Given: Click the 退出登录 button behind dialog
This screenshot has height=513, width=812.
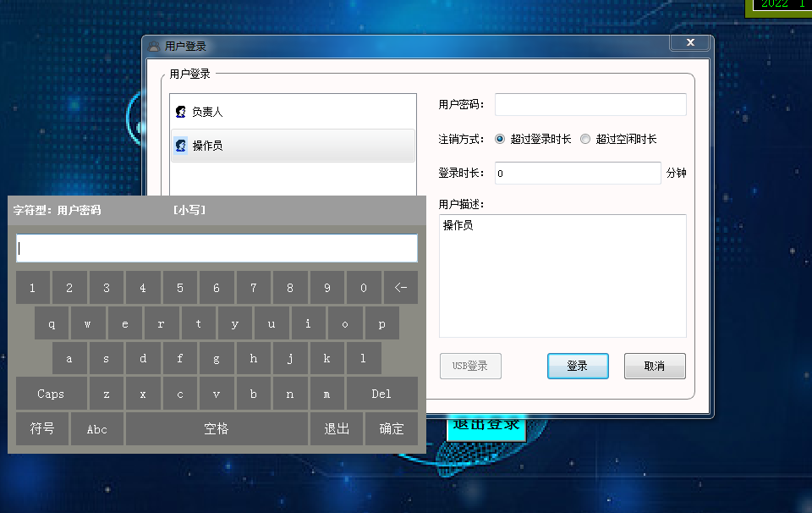Looking at the screenshot, I should pyautogui.click(x=486, y=428).
